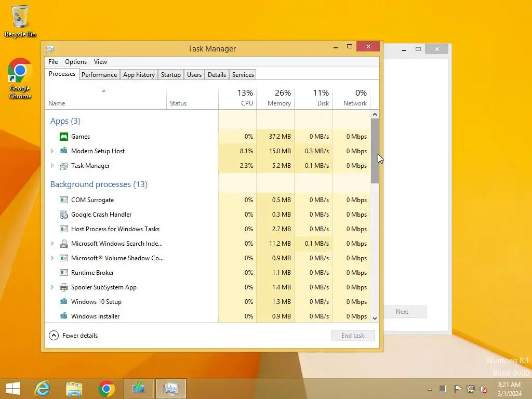Sort by the Network column header
Viewport: 532px width, 399px height.
tap(351, 97)
